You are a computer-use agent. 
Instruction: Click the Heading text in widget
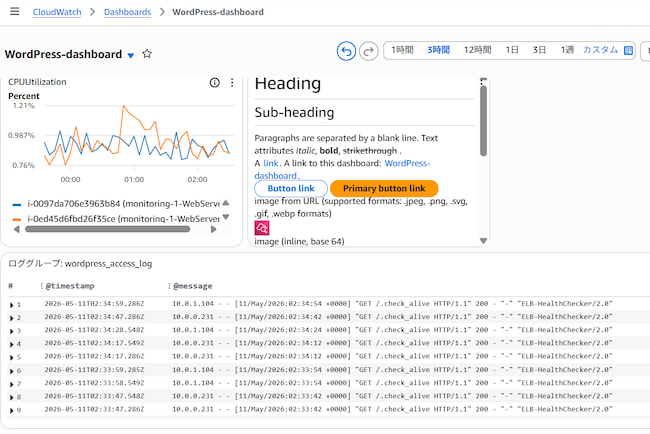[x=288, y=84]
